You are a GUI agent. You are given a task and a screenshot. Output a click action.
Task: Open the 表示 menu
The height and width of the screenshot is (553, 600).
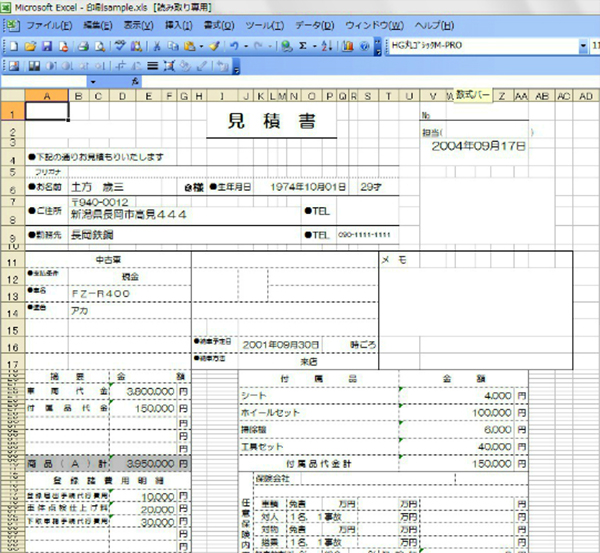(138, 26)
